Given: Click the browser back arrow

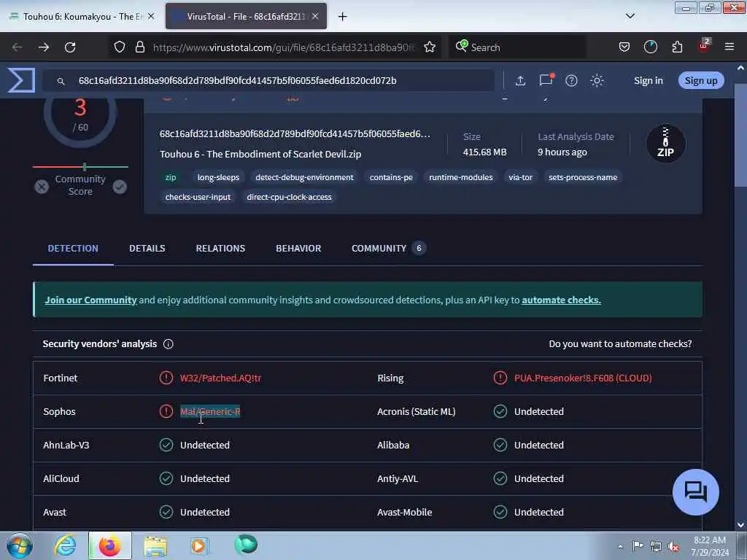Looking at the screenshot, I should [18, 47].
